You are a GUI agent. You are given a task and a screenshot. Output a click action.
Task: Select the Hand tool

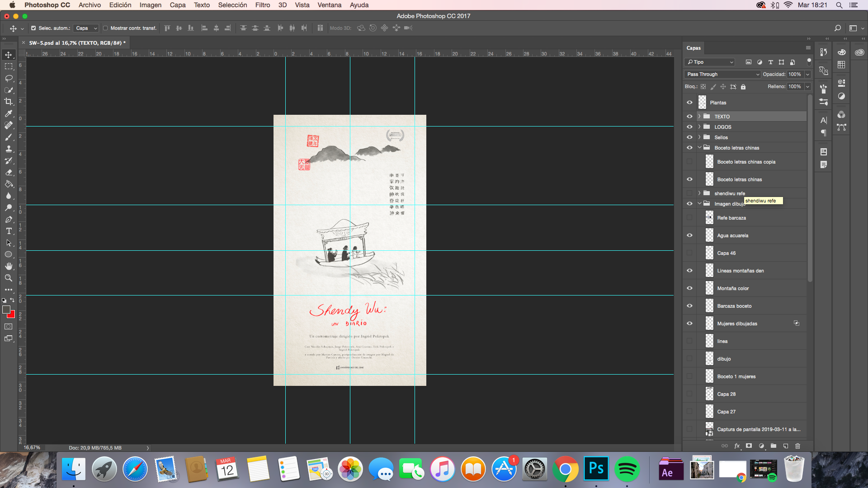pyautogui.click(x=9, y=266)
